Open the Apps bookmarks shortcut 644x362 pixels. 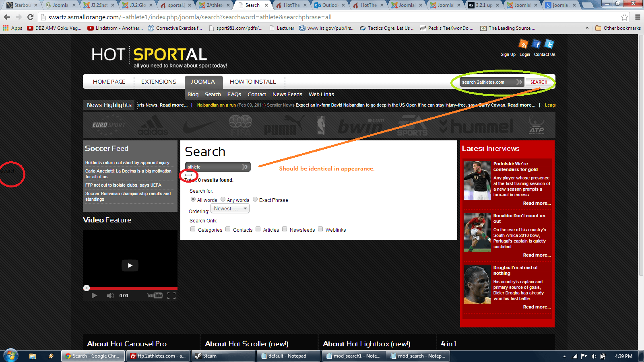point(12,28)
